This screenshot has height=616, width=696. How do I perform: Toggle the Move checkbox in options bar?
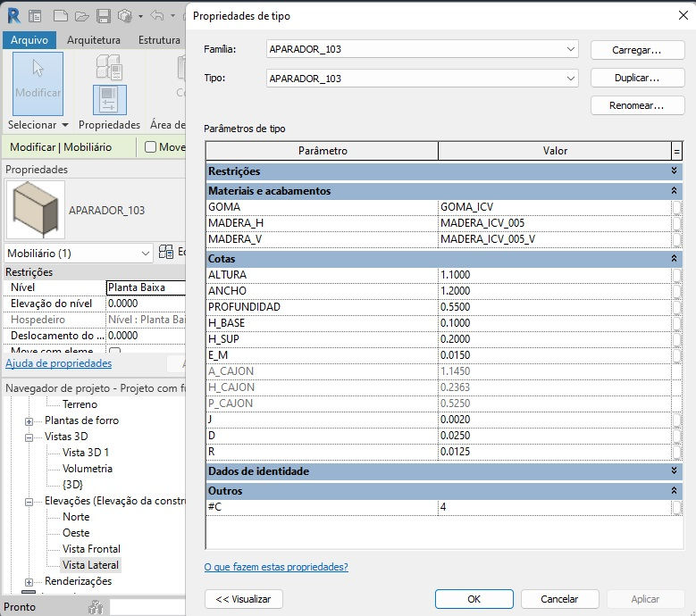click(151, 146)
